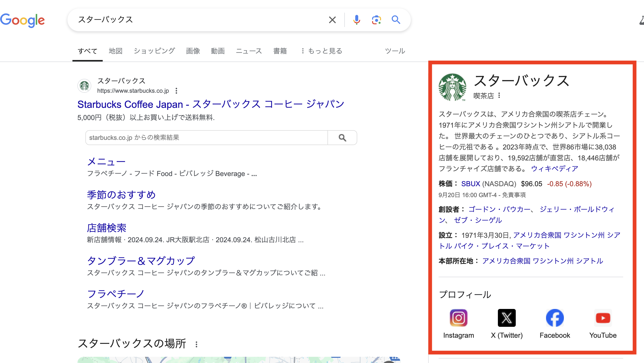Click the $96.05 stock price value

532,184
